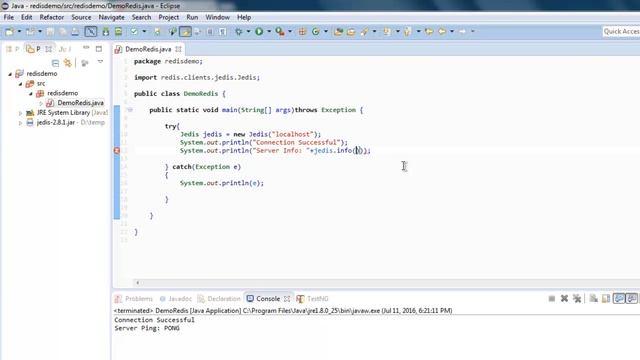
Task: Maximize the Package Explorer view
Action: 99,49
